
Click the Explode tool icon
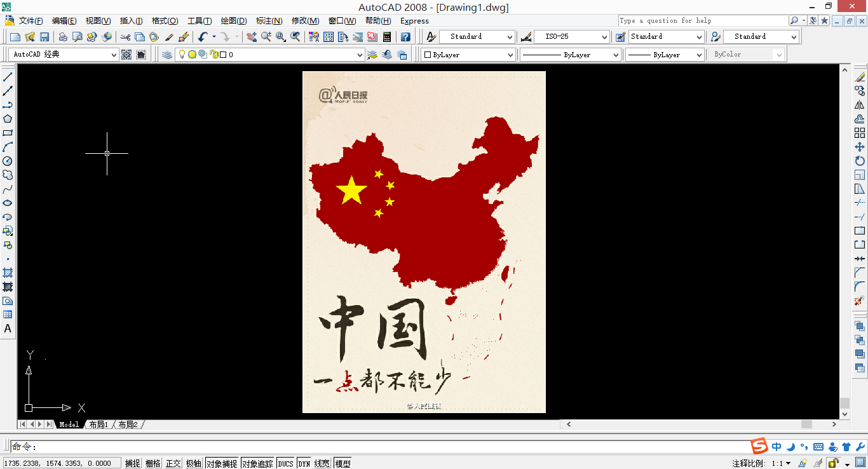tap(860, 301)
